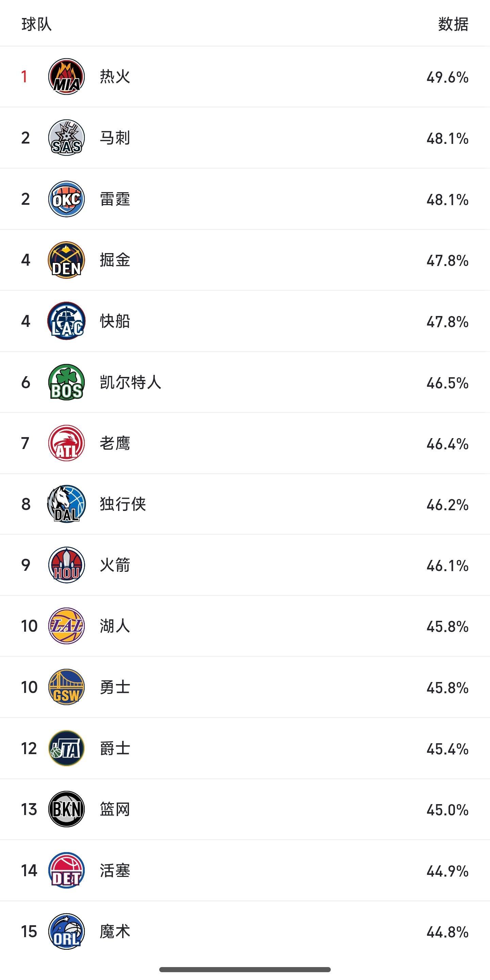
Task: Tap the Atlanta ATL hawk logo
Action: 67,443
